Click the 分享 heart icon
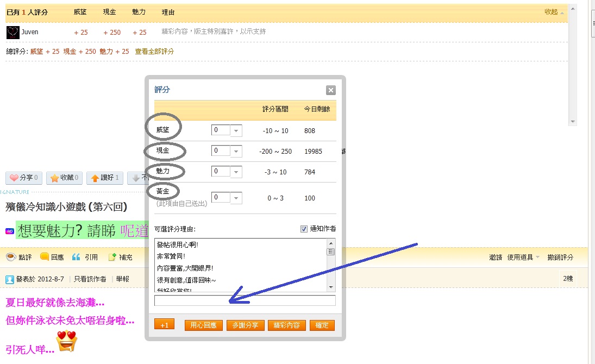Viewport: 595px width, 364px height. pos(15,178)
